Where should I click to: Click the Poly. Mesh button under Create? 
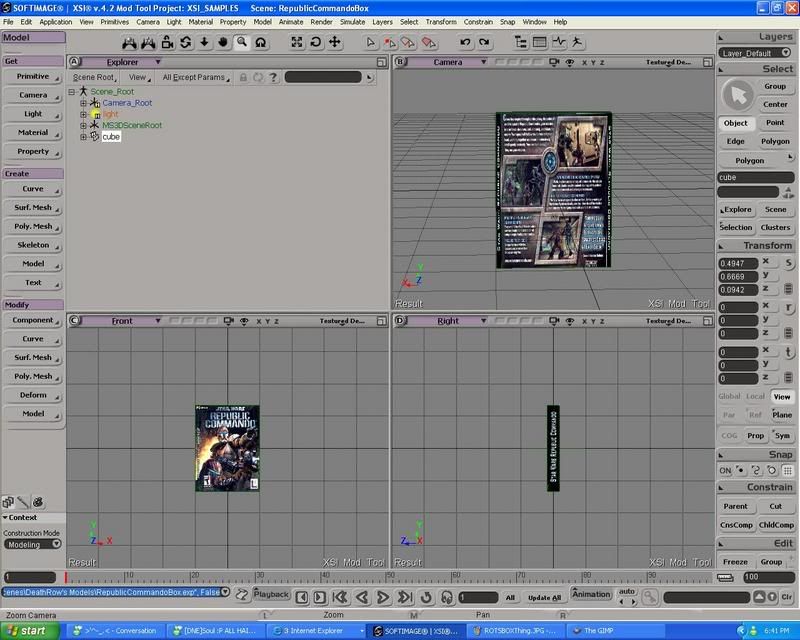coord(33,226)
